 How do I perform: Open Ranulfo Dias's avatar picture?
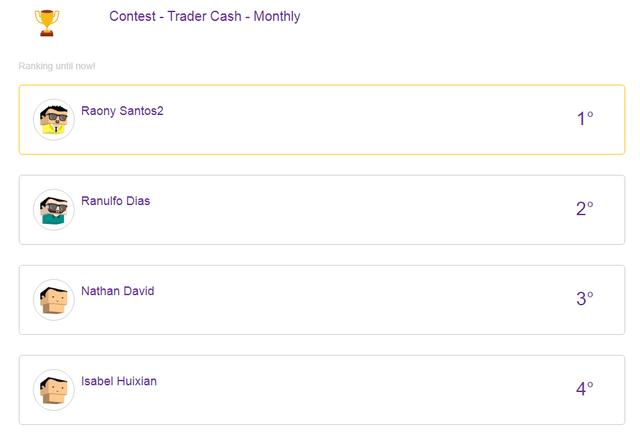[54, 210]
